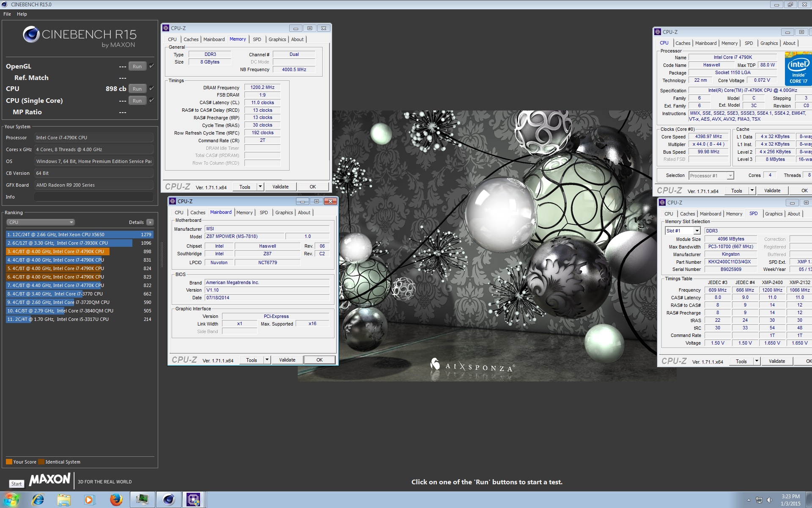Switch to the green monitoring app in taskbar

click(x=142, y=500)
